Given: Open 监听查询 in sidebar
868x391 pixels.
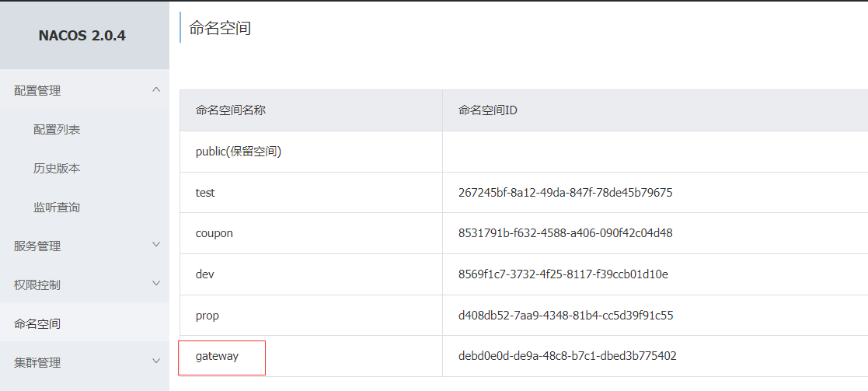Looking at the screenshot, I should [57, 208].
